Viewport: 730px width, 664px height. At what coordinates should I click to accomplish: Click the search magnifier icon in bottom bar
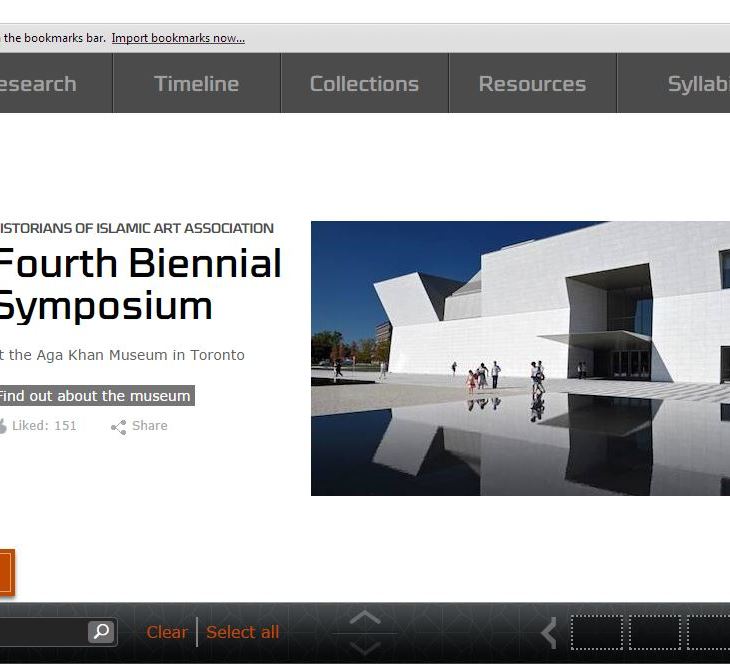tap(101, 632)
